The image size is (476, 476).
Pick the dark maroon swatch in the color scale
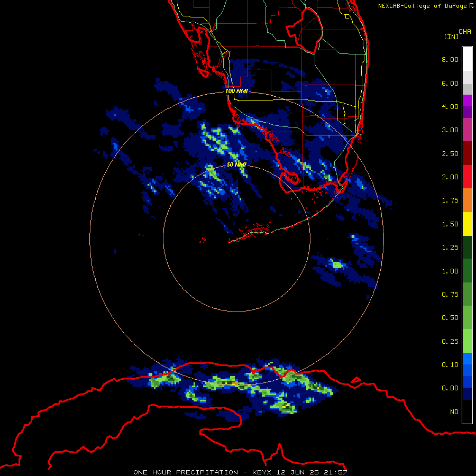467,153
